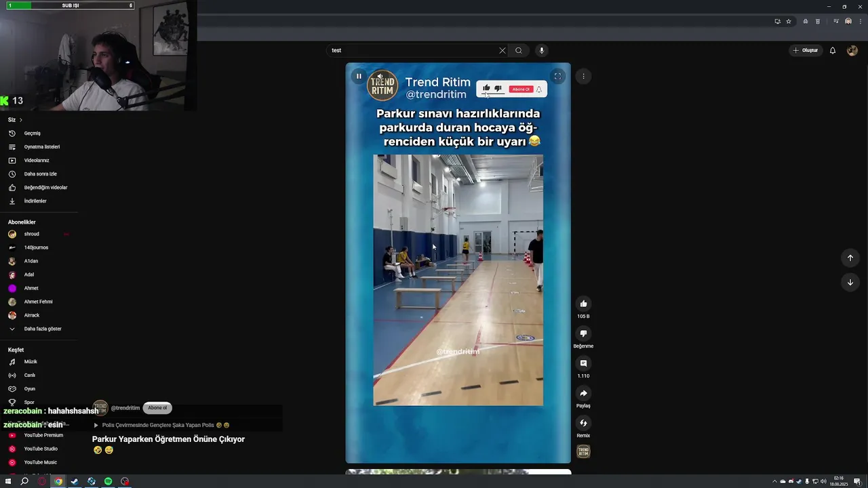Click the Trend Ritim logo in video
Screen dimensions: 868x488
pos(382,86)
